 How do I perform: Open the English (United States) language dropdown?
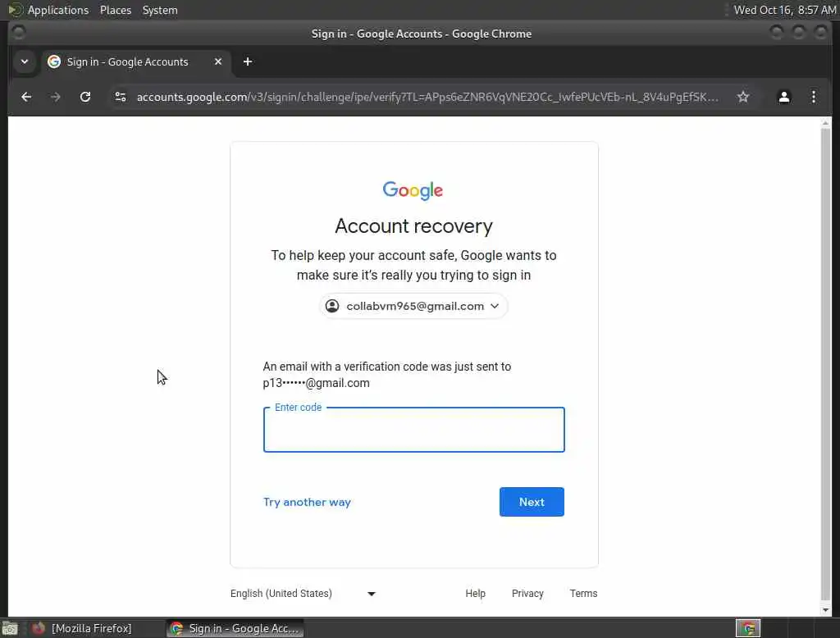[x=304, y=594]
